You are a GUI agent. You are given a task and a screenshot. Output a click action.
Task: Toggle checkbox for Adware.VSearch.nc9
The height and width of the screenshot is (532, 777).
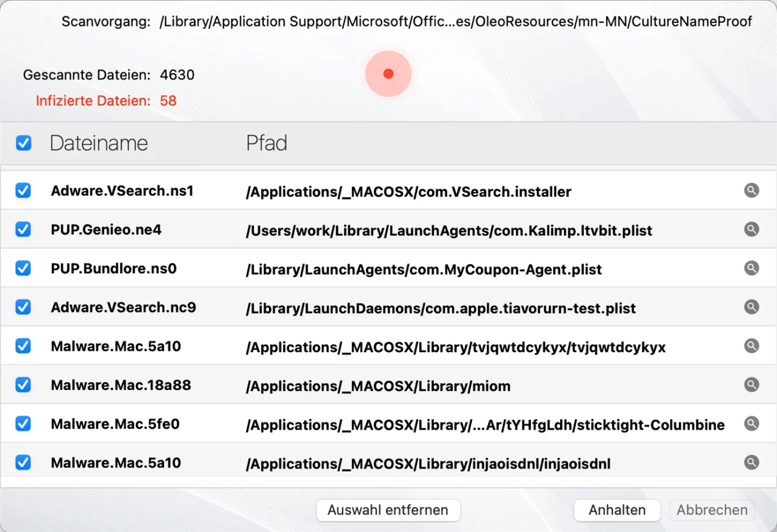point(23,307)
